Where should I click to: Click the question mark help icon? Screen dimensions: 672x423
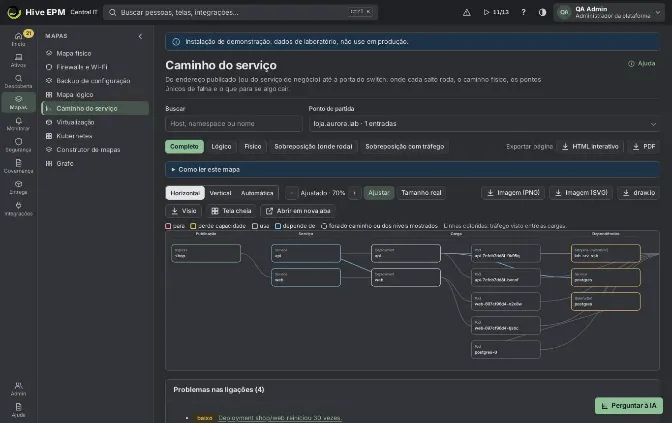coord(523,12)
